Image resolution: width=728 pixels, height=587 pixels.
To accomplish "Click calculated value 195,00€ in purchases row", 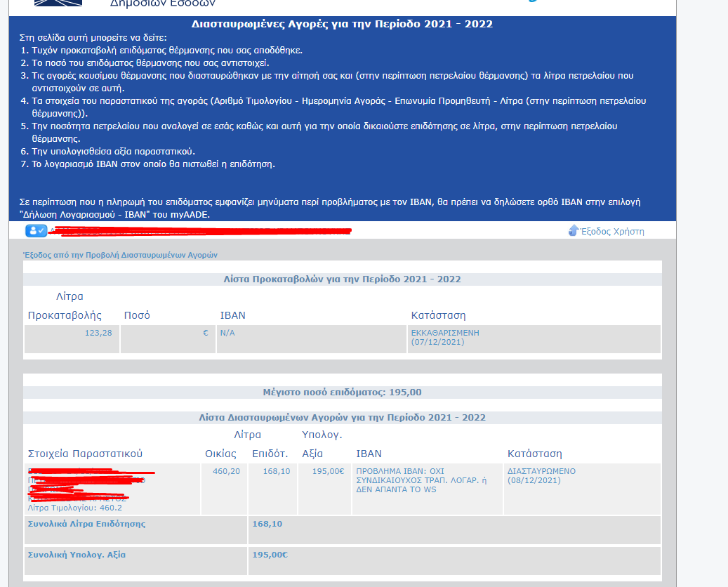I will (x=329, y=471).
